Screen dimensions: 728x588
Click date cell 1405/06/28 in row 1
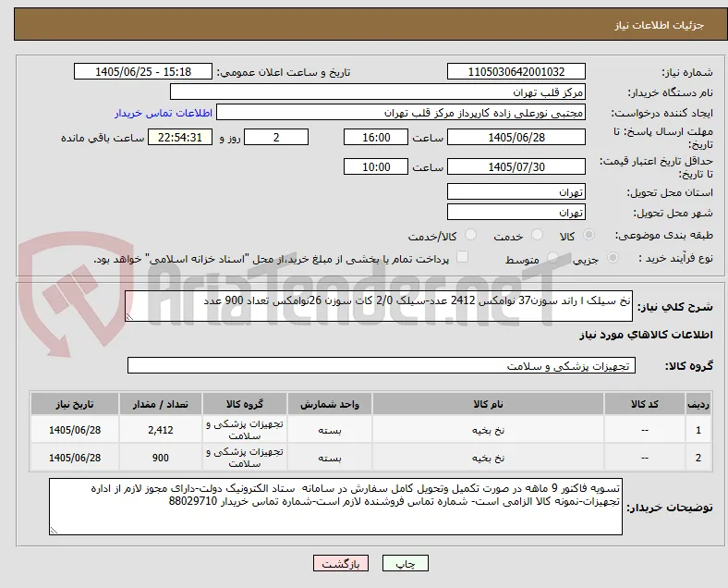[74, 430]
